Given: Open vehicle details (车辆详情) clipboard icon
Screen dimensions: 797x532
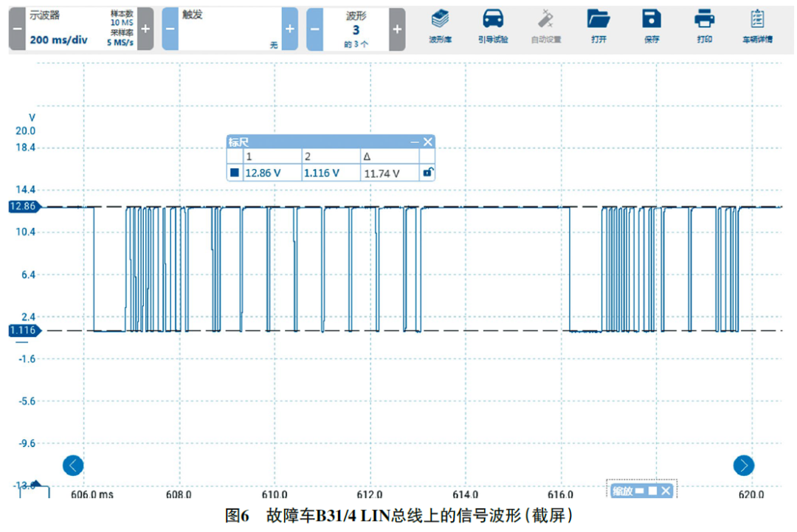Looking at the screenshot, I should 757,26.
